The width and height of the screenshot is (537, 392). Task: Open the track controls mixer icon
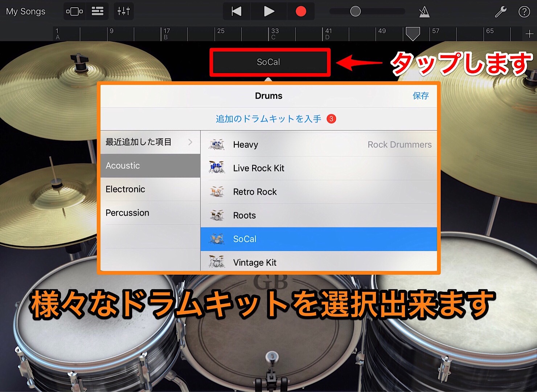(124, 12)
